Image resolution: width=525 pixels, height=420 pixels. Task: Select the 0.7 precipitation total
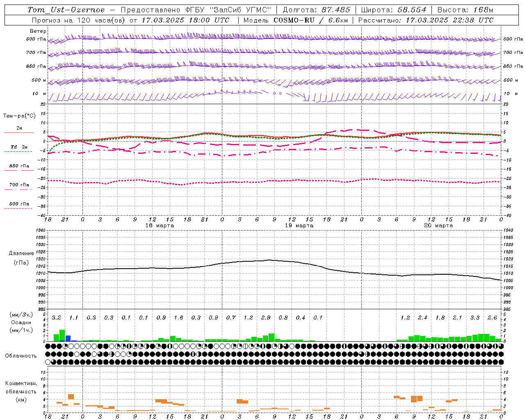tap(231, 317)
